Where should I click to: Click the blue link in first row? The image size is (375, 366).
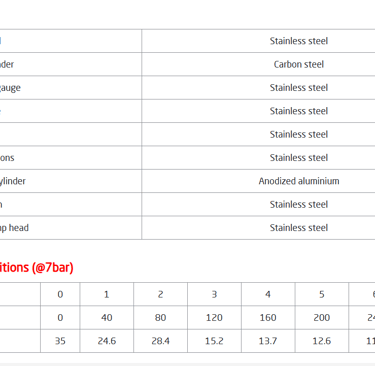pyautogui.click(x=0, y=41)
